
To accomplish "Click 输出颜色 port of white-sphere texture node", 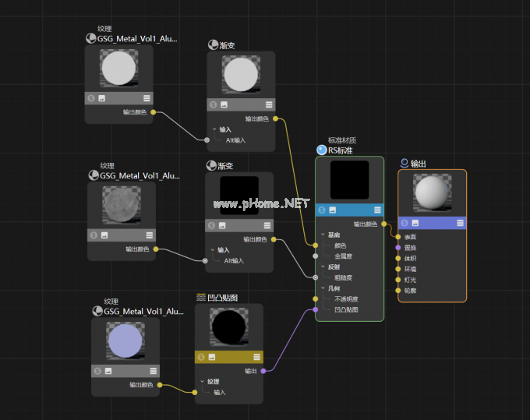I will [153, 112].
